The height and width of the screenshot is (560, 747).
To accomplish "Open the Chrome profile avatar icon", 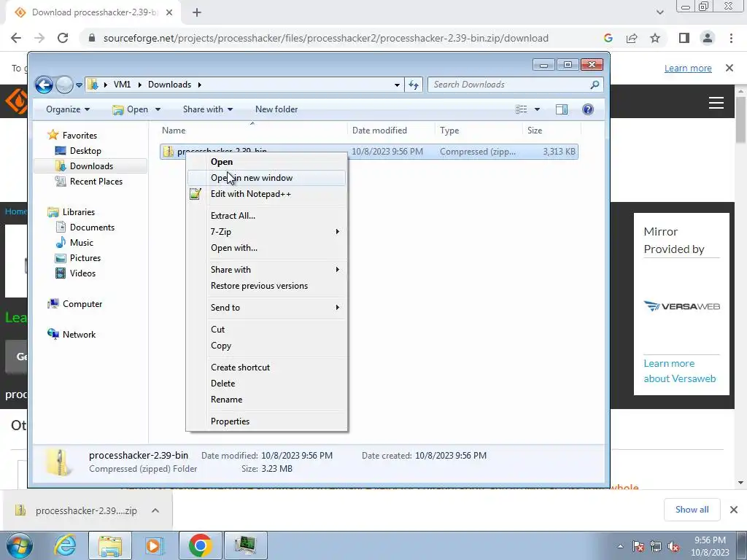I will [x=708, y=38].
